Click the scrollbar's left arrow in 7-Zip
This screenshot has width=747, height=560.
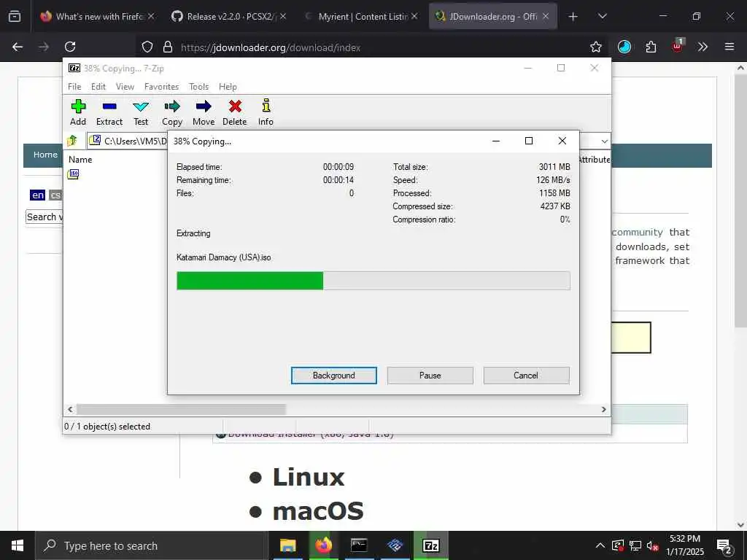[70, 410]
